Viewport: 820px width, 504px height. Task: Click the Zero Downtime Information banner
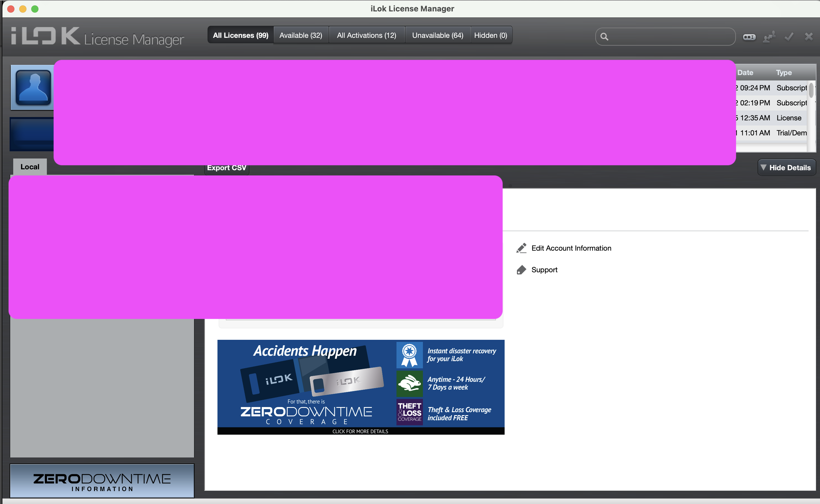tap(102, 481)
